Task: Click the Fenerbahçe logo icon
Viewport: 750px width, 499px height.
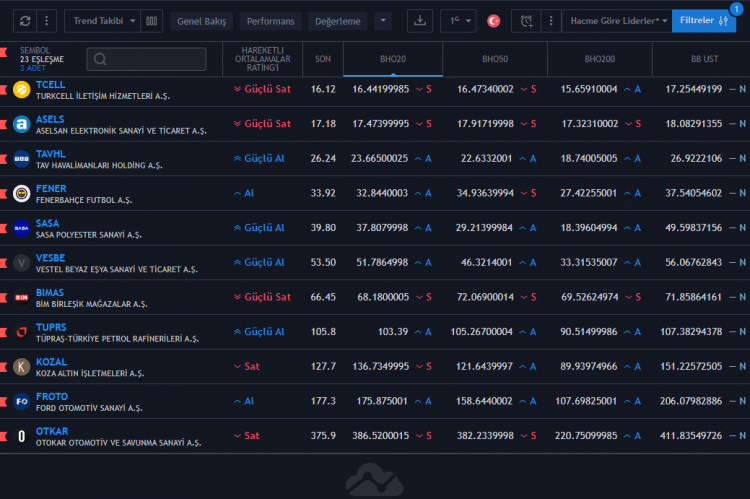Action: pyautogui.click(x=22, y=194)
